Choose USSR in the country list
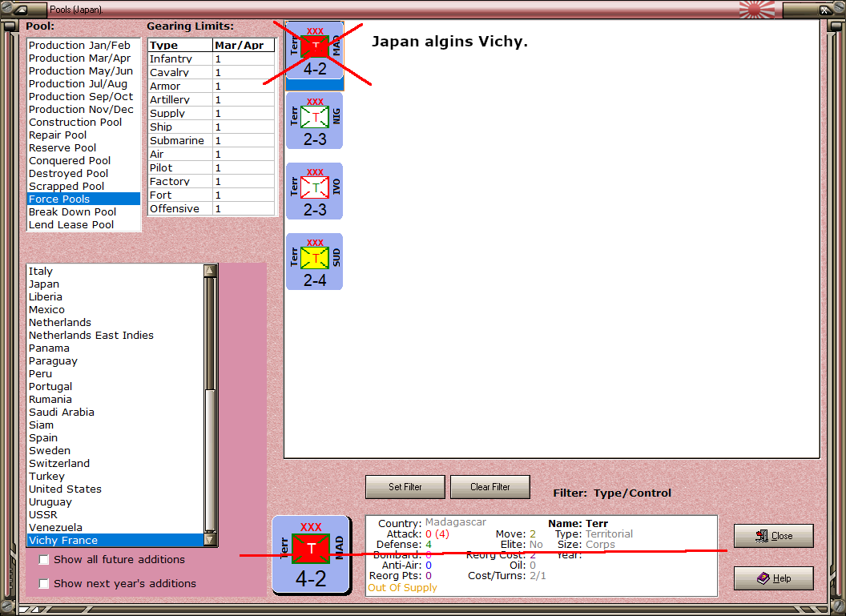 pos(115,514)
